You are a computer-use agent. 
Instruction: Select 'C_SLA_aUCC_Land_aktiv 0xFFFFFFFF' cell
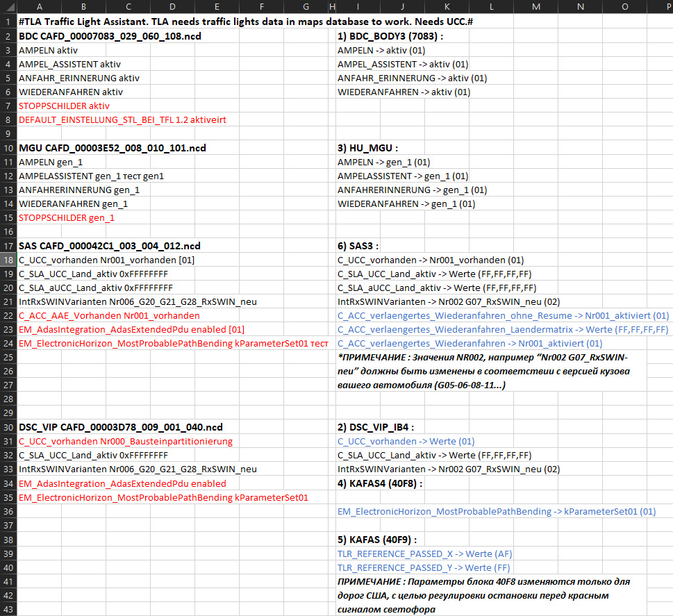pos(96,288)
